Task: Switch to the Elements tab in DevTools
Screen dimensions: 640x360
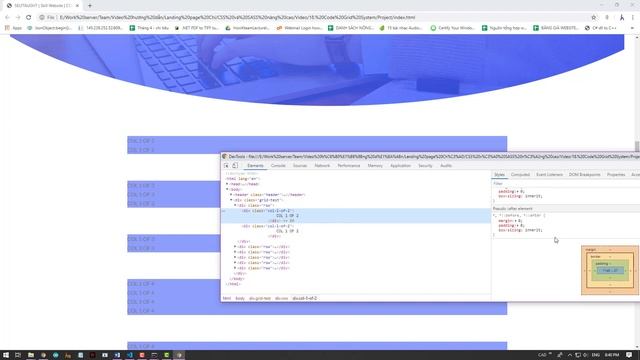Action: coord(255,166)
